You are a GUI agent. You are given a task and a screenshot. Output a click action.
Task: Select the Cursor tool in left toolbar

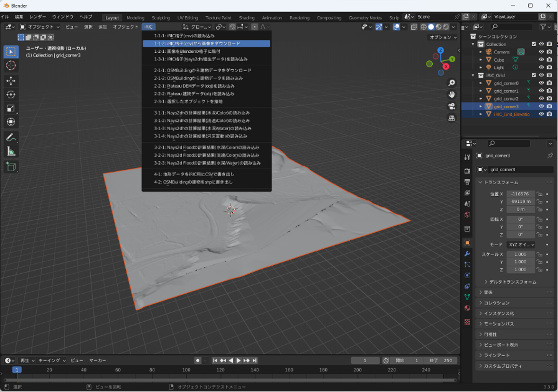tap(11, 65)
